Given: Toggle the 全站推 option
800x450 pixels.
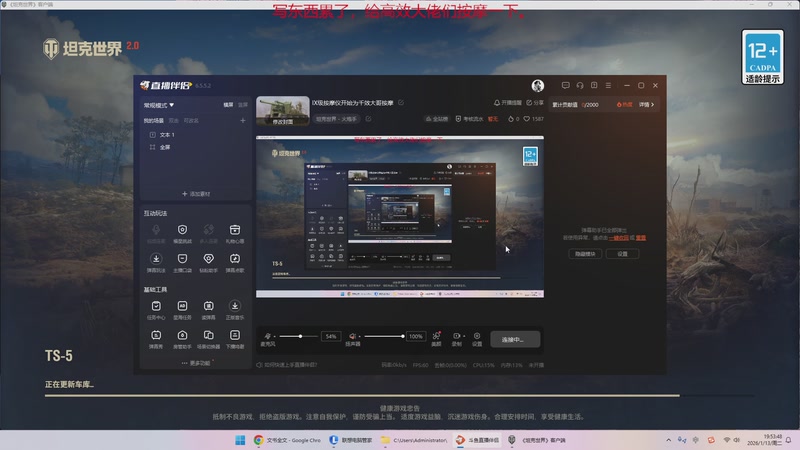Looking at the screenshot, I should click(437, 119).
